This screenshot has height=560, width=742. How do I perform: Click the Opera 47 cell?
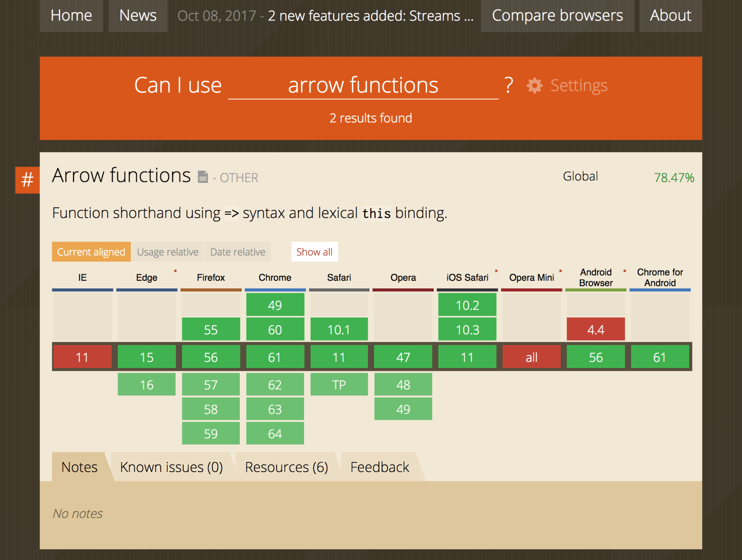403,357
